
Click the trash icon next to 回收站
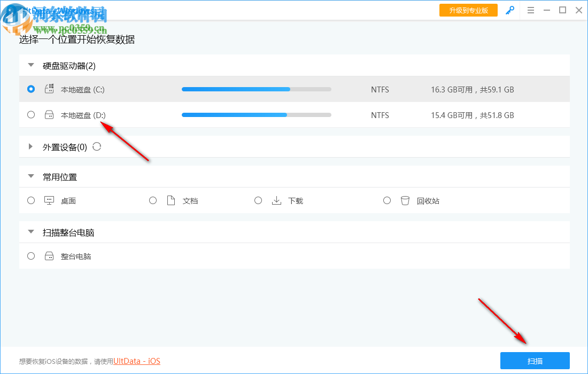405,200
